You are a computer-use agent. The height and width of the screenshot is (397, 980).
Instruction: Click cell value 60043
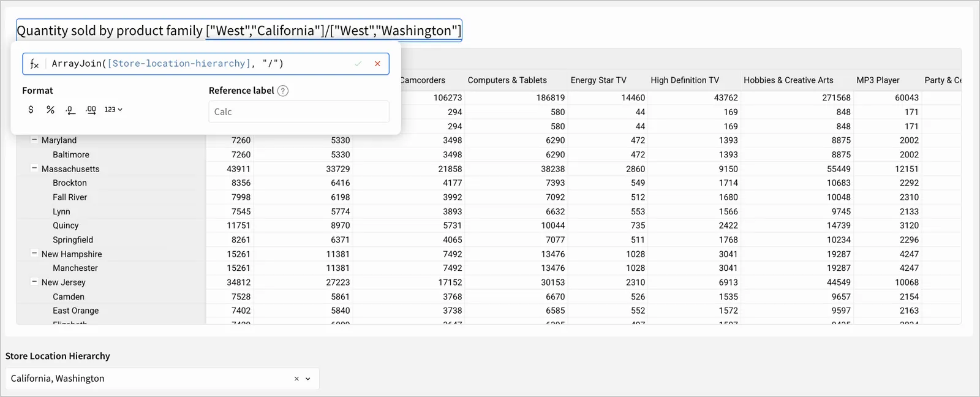(907, 97)
